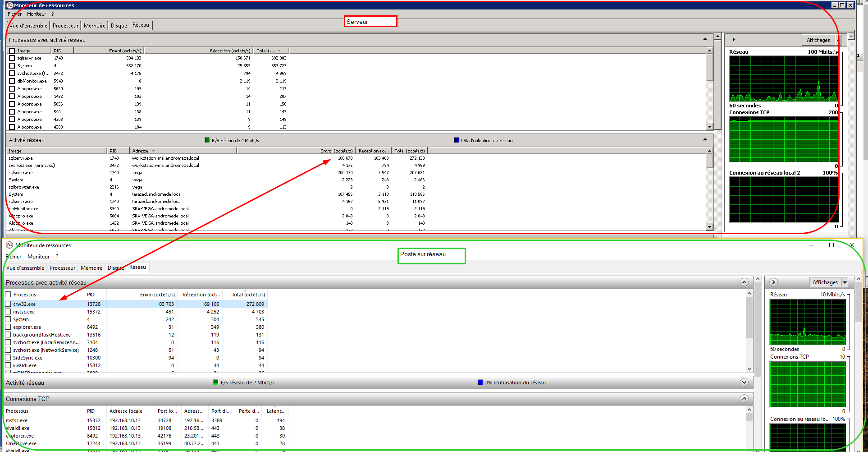Click blue utilisation du réseau square in lower window
This screenshot has width=868, height=452.
pyautogui.click(x=480, y=383)
